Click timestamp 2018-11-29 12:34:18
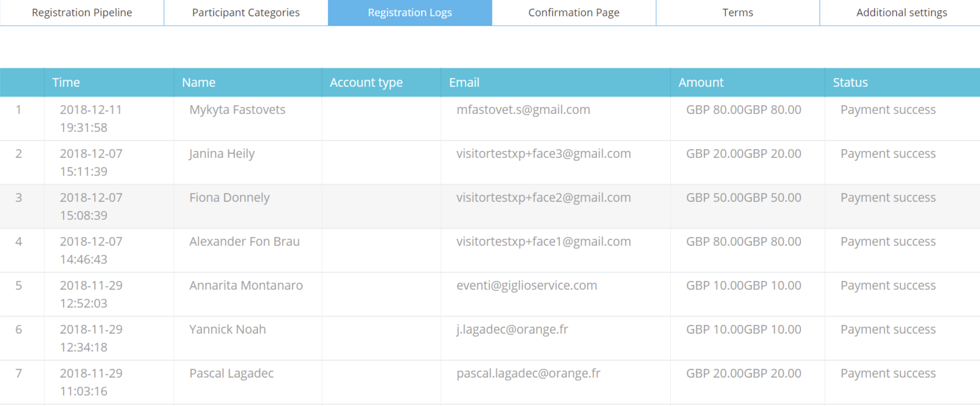 (x=91, y=338)
